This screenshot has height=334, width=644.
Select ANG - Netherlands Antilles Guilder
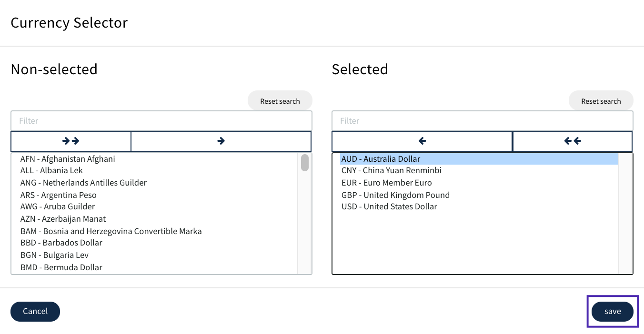(x=83, y=183)
